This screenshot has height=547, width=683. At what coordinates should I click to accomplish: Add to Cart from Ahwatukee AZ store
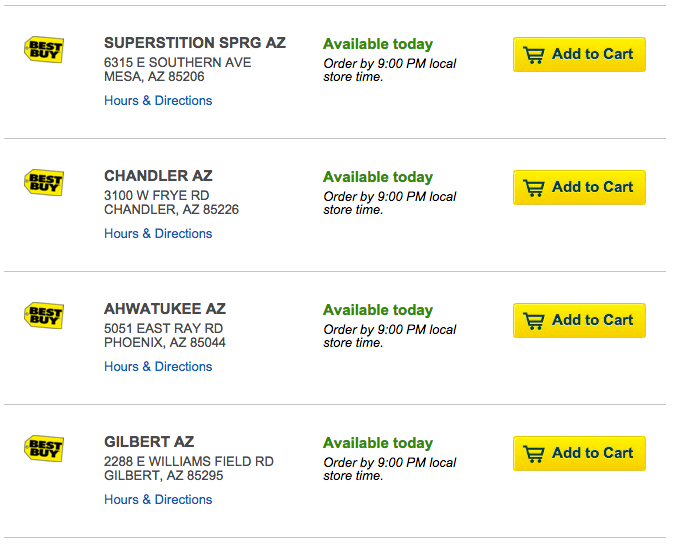(579, 320)
